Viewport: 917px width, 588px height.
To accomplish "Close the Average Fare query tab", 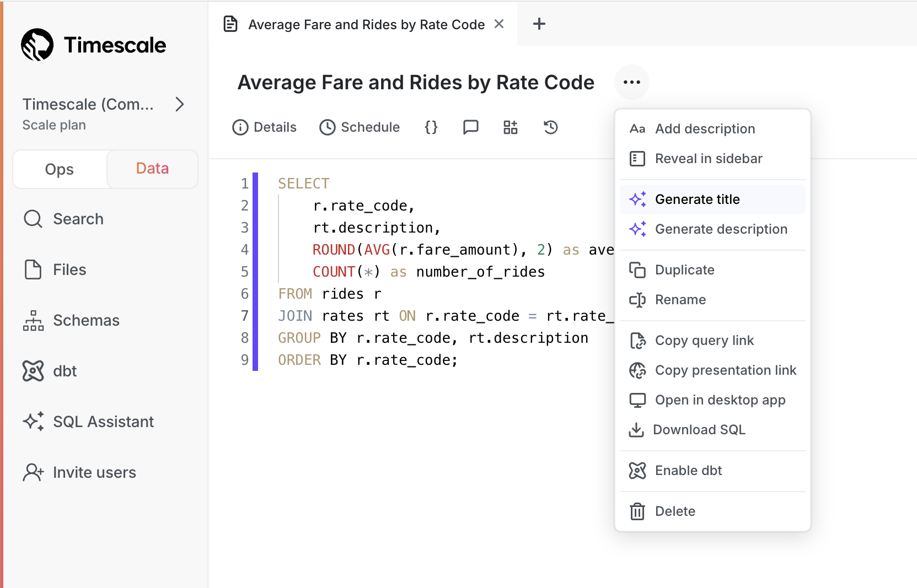I will click(499, 24).
